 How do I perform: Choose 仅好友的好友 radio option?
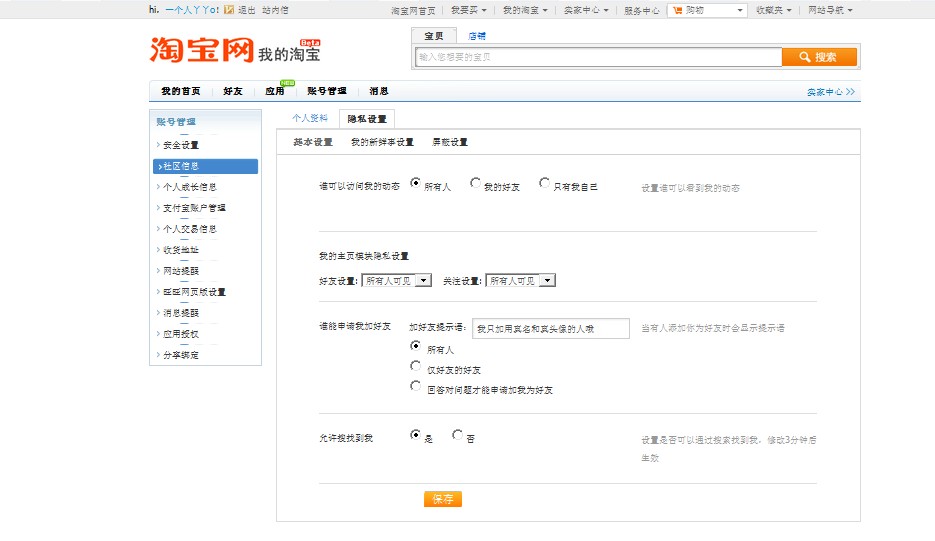pyautogui.click(x=416, y=366)
